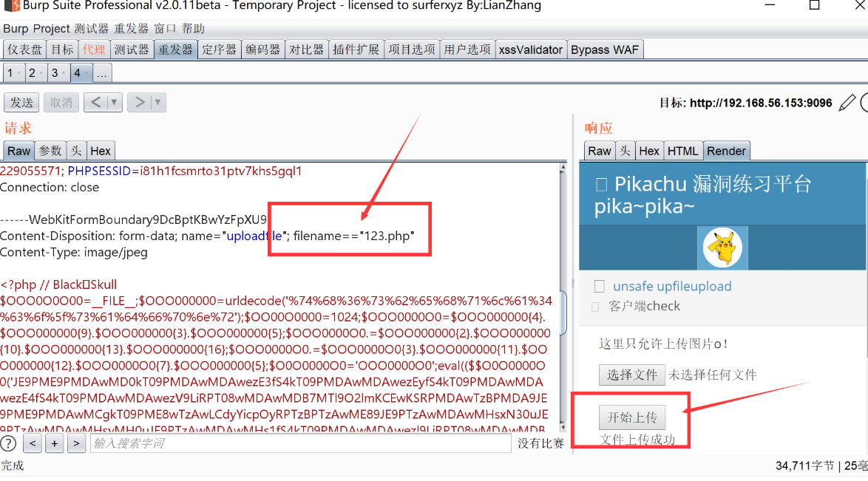The height and width of the screenshot is (481, 868).
Task: Switch to the 仪表盘 tab
Action: click(x=24, y=50)
